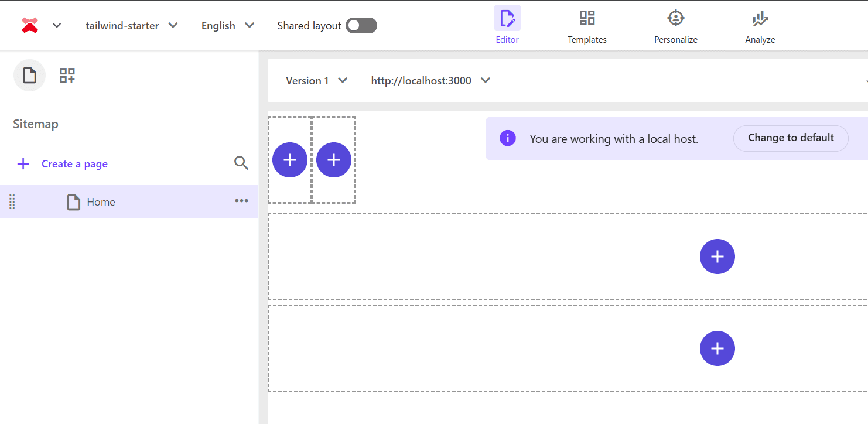Select the Home page in the sitemap
868x424 pixels.
pos(101,202)
